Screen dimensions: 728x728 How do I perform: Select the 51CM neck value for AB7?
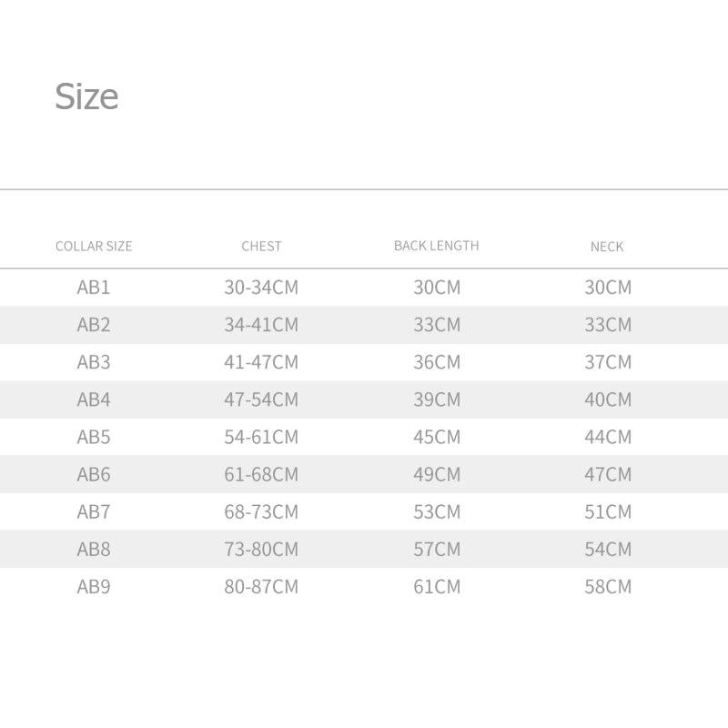pyautogui.click(x=608, y=511)
